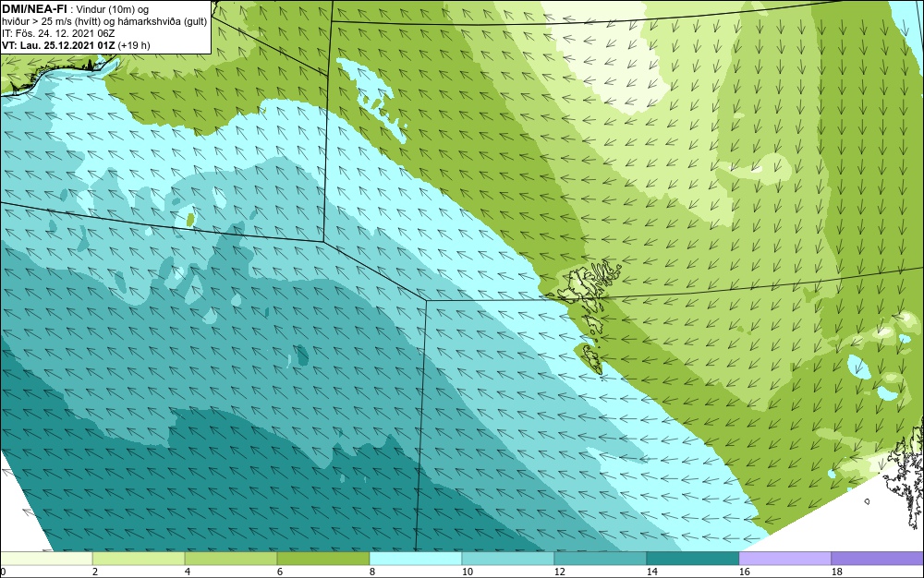Click the DMI/NEA-FI model title
Image resolution: width=924 pixels, height=578 pixels.
tap(34, 9)
